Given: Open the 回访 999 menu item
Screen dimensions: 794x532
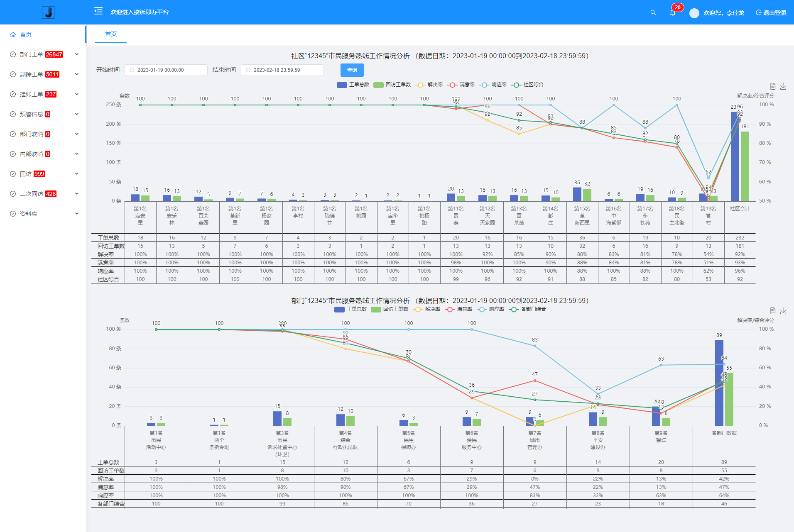Looking at the screenshot, I should (x=43, y=174).
